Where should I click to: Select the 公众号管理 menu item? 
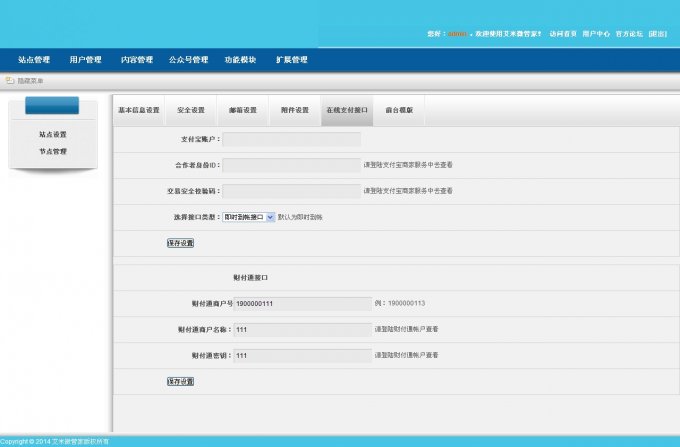click(189, 60)
